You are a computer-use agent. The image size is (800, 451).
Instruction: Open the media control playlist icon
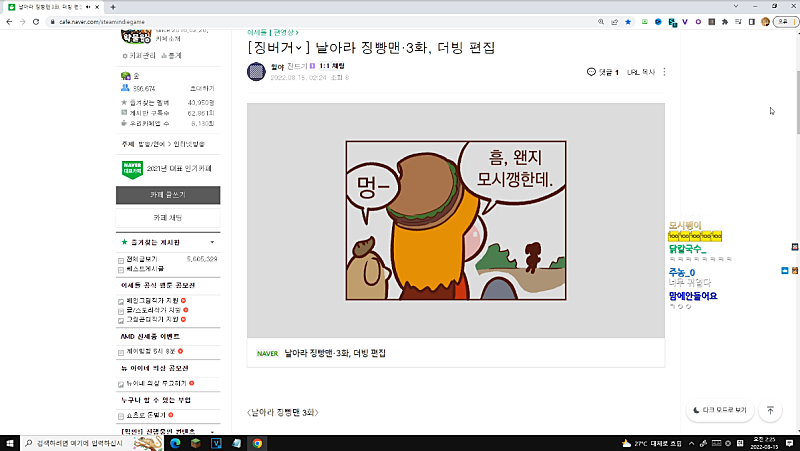click(738, 22)
